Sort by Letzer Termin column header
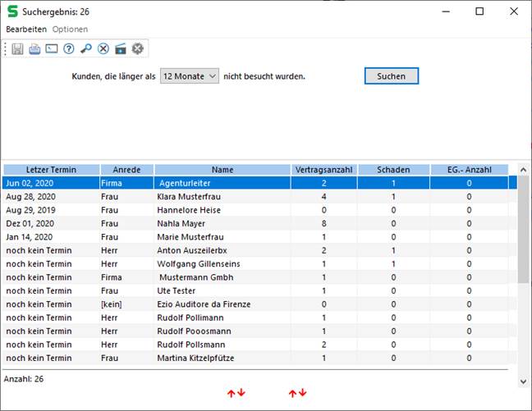532x411 pixels. tap(51, 170)
